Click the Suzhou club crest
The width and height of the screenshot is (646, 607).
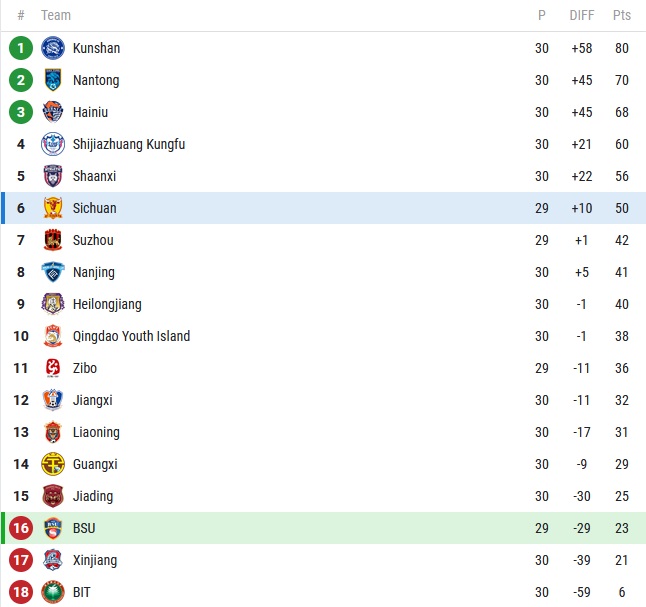pos(53,240)
